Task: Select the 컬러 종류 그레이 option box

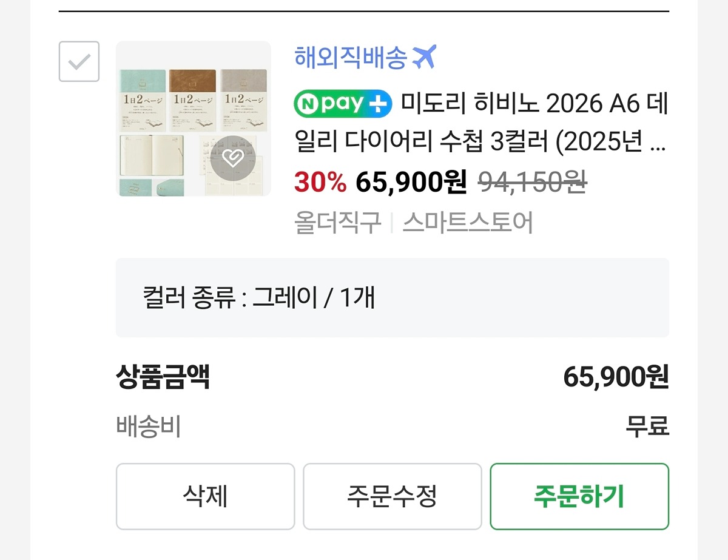Action: point(392,297)
